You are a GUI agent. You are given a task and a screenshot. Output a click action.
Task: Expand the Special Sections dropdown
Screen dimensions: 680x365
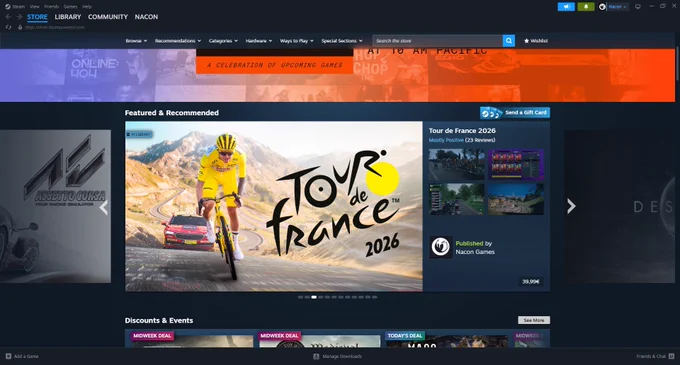click(x=342, y=41)
